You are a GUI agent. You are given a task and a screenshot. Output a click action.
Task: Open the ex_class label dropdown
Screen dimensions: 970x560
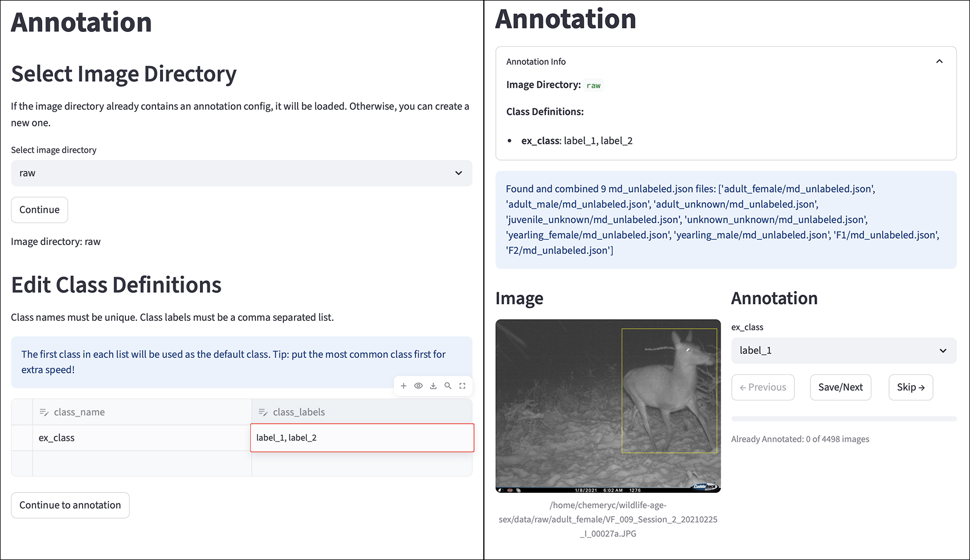(x=843, y=350)
